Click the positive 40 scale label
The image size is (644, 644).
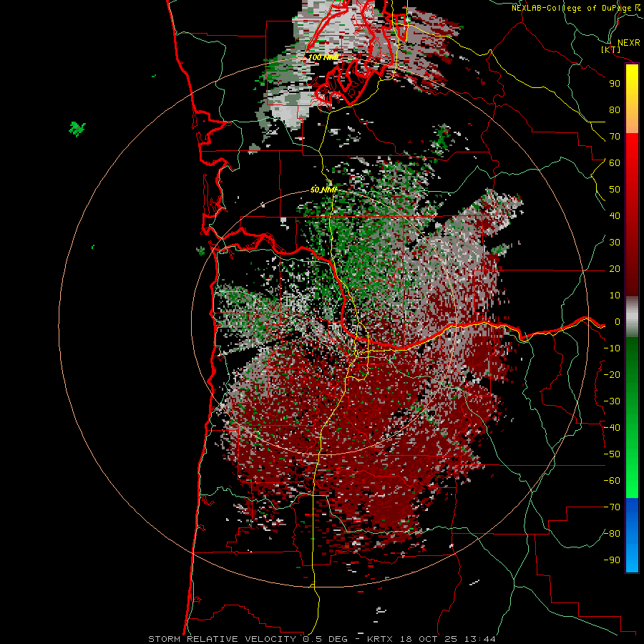615,215
